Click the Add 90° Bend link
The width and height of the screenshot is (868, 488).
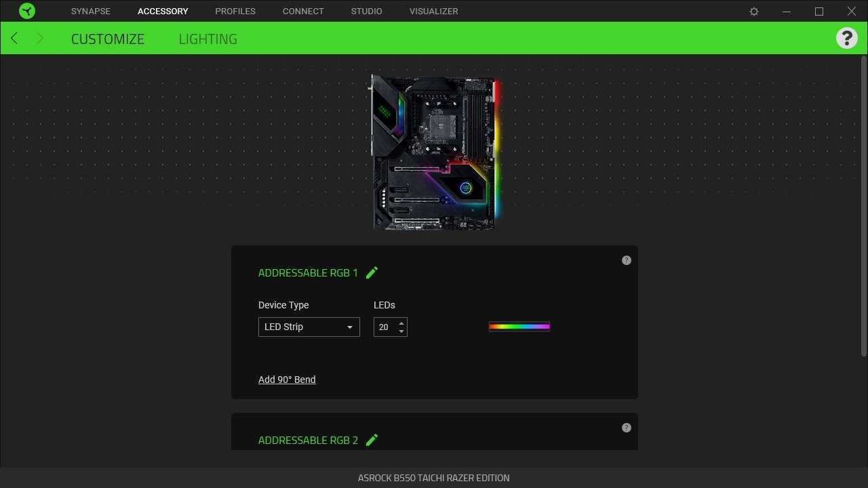click(287, 380)
